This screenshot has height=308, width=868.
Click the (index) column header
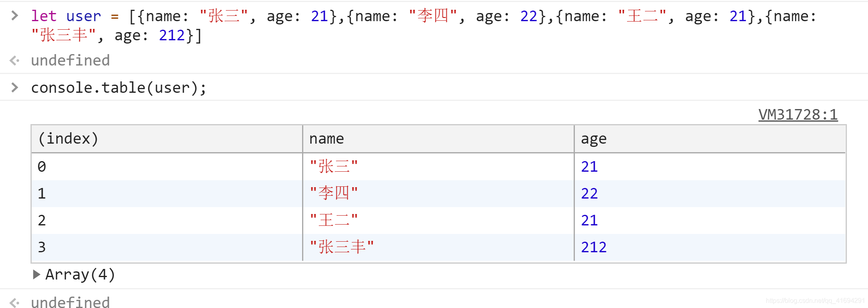(x=167, y=139)
